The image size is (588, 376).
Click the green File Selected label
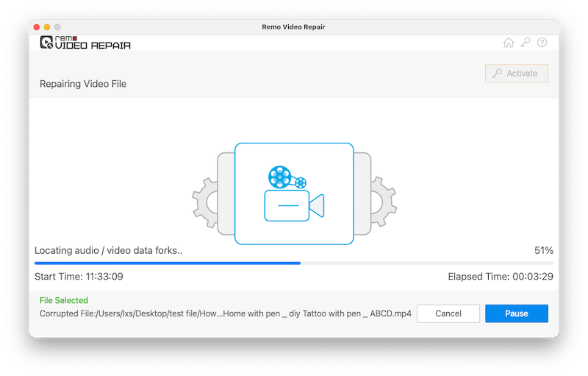63,300
